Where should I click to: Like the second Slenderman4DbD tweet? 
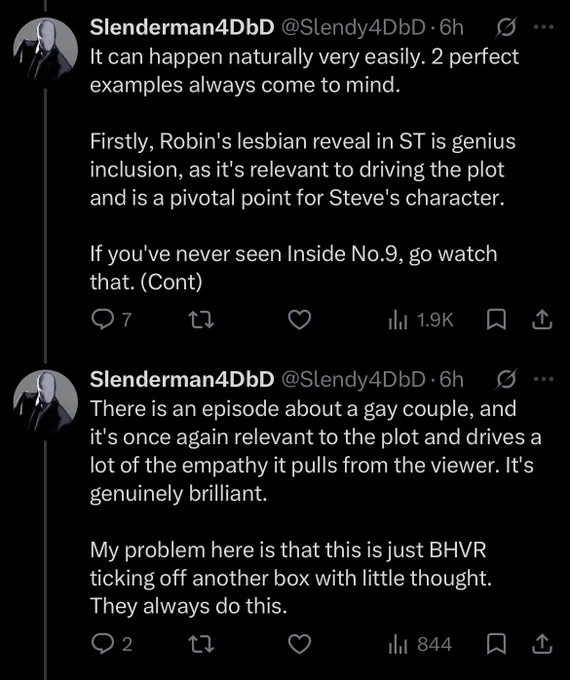(300, 644)
